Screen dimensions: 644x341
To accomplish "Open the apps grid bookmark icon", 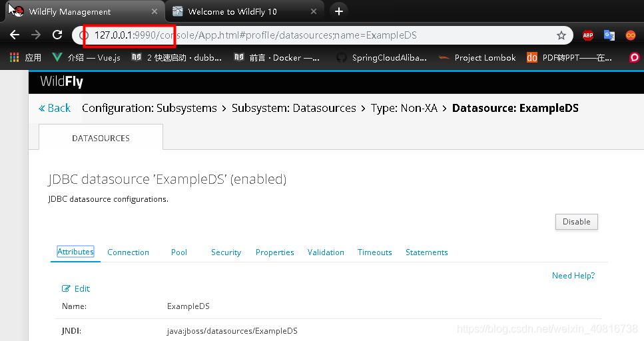I will (15, 57).
